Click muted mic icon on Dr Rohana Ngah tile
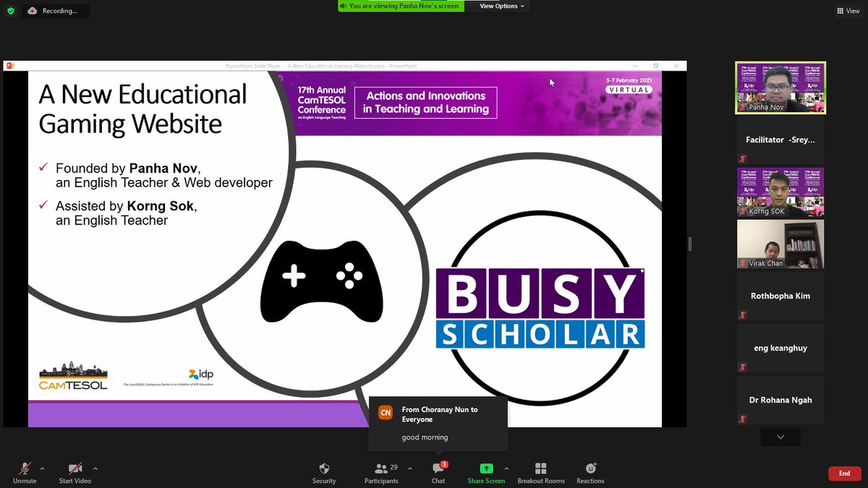This screenshot has height=488, width=868. pyautogui.click(x=742, y=419)
